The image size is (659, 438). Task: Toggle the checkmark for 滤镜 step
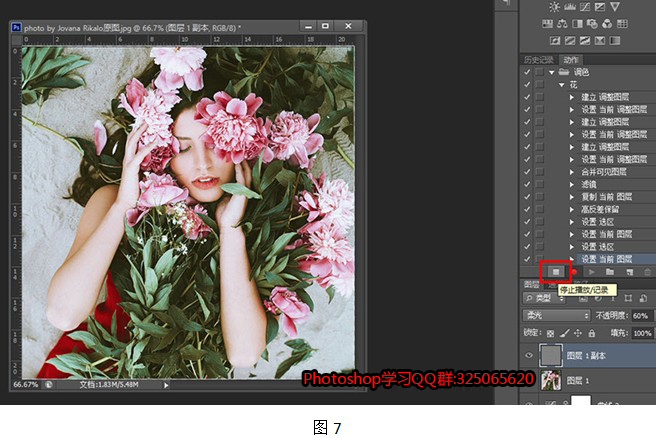pos(527,184)
